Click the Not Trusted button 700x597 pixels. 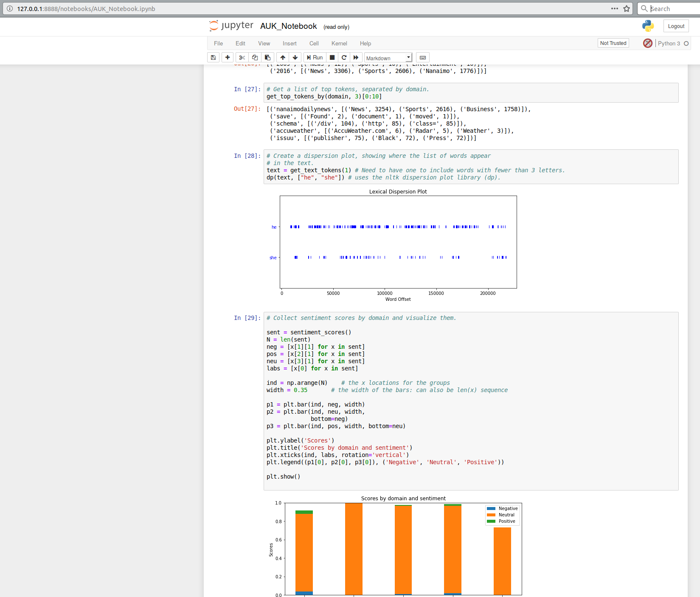[613, 43]
